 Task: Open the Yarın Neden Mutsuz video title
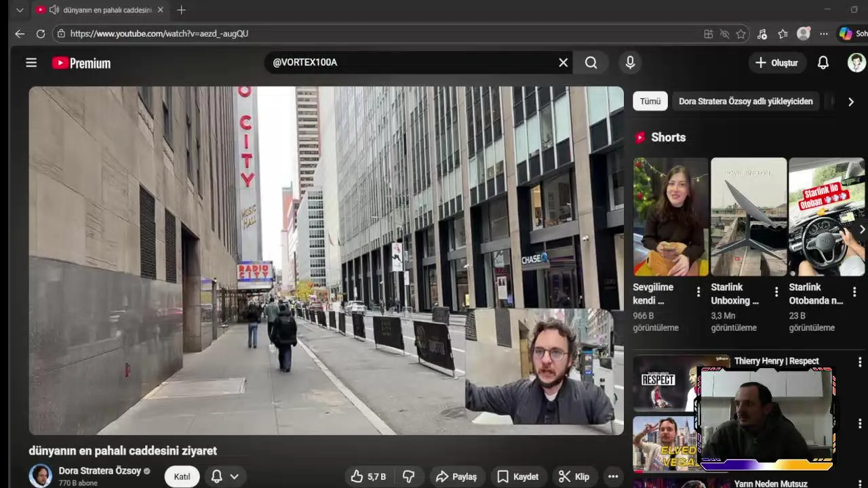[770, 483]
